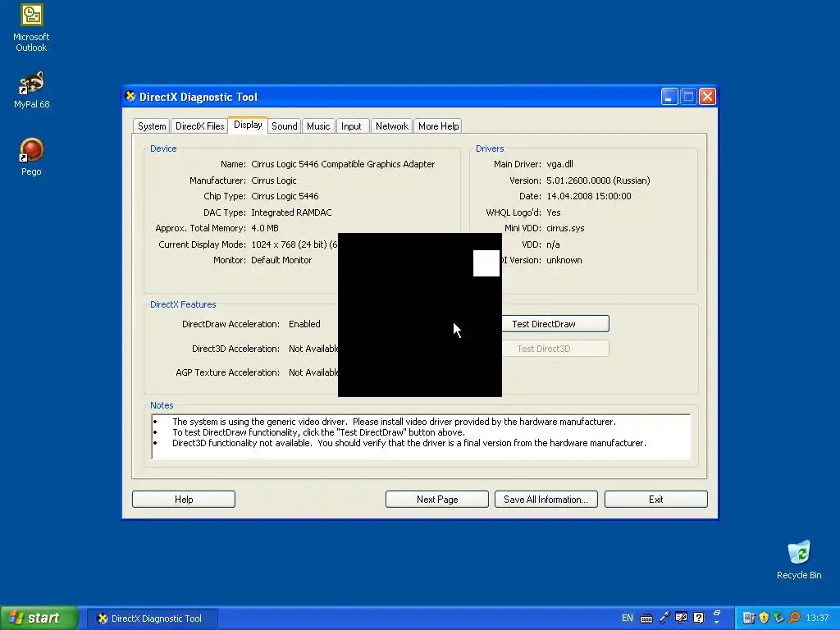This screenshot has width=840, height=630.
Task: Click the EN language indicator
Action: click(x=628, y=618)
